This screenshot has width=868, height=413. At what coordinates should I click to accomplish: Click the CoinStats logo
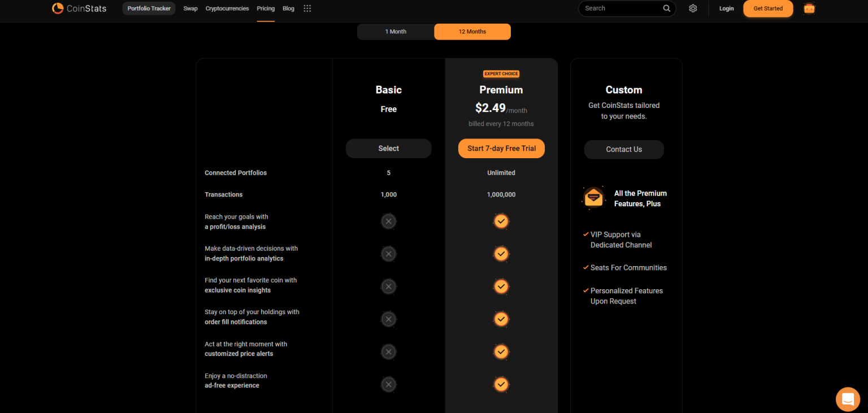(79, 8)
